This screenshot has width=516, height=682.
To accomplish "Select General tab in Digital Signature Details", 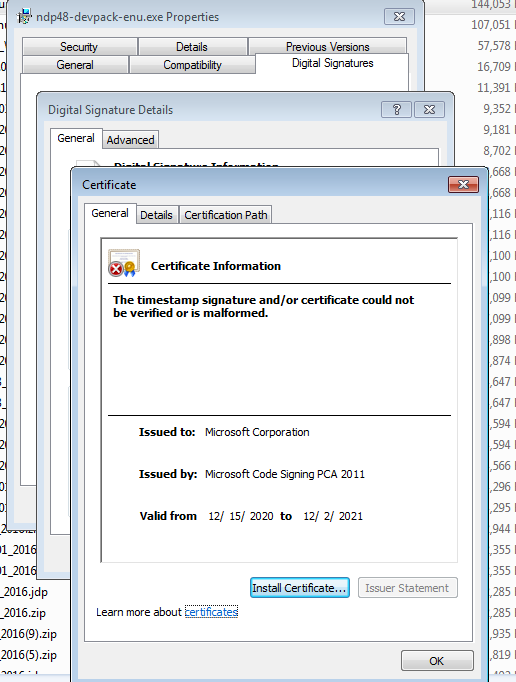I will [x=76, y=138].
